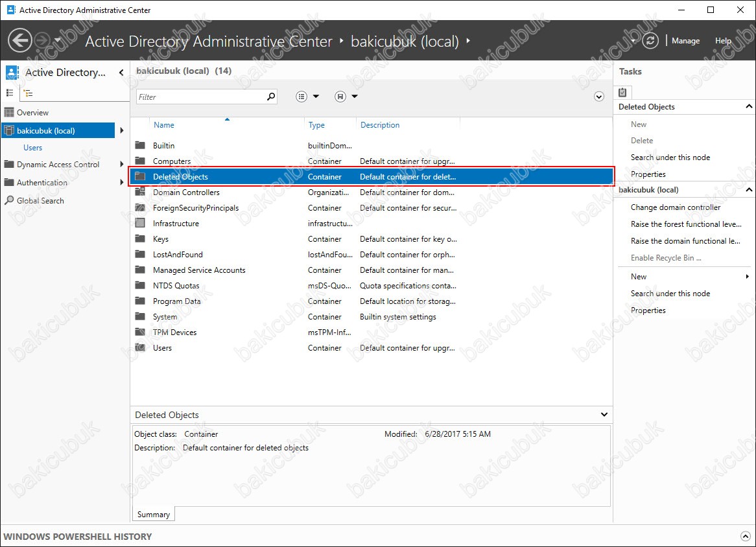The height and width of the screenshot is (547, 756).
Task: Click Search under this node for Deleted Objects
Action: pyautogui.click(x=670, y=157)
